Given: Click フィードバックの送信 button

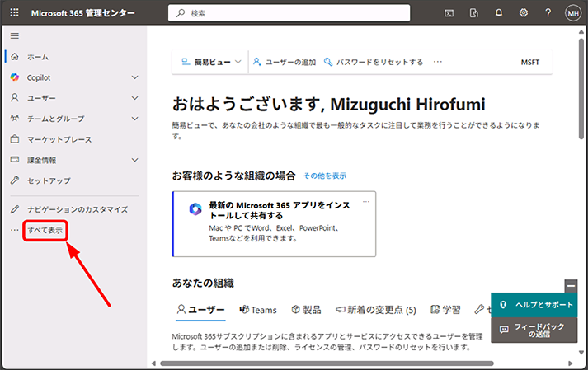Looking at the screenshot, I should point(534,330).
